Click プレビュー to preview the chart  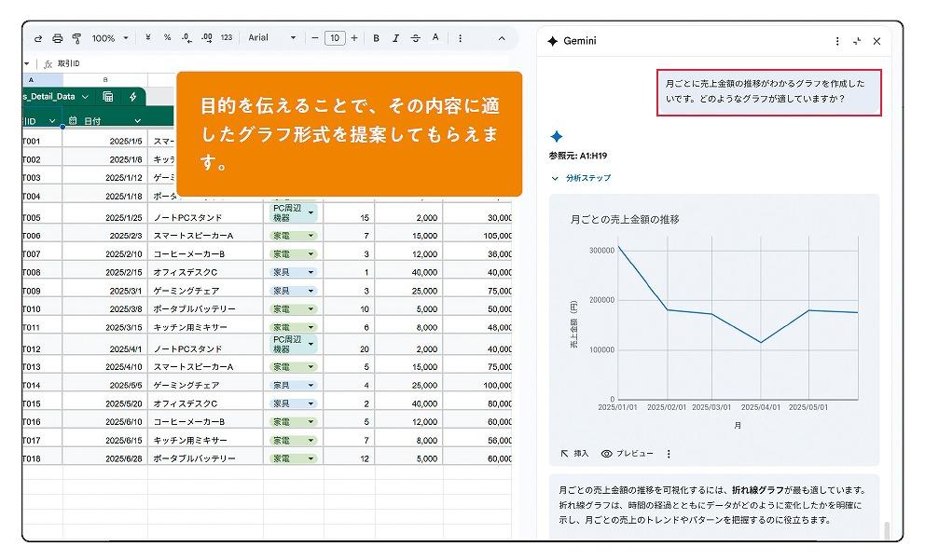point(627,454)
